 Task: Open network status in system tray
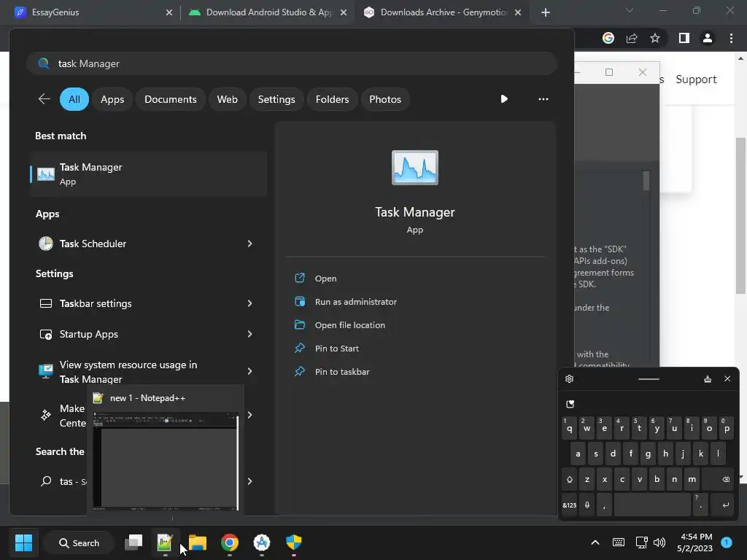click(x=641, y=542)
